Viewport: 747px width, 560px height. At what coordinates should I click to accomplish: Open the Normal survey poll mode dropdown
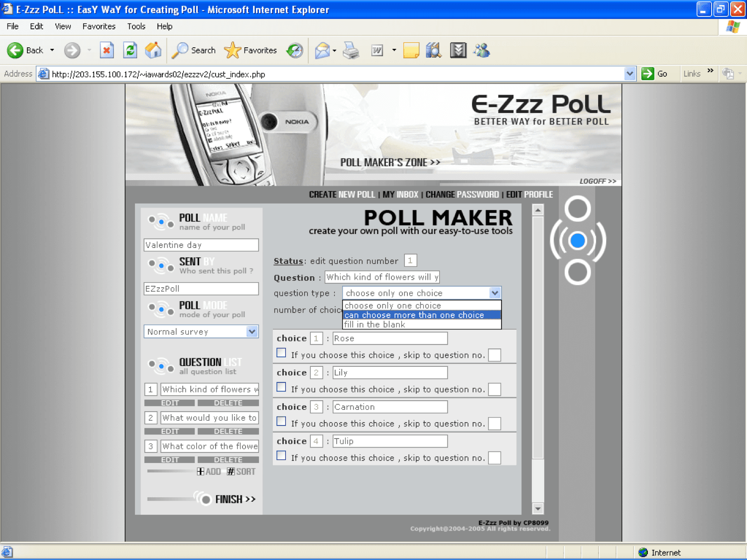[252, 331]
